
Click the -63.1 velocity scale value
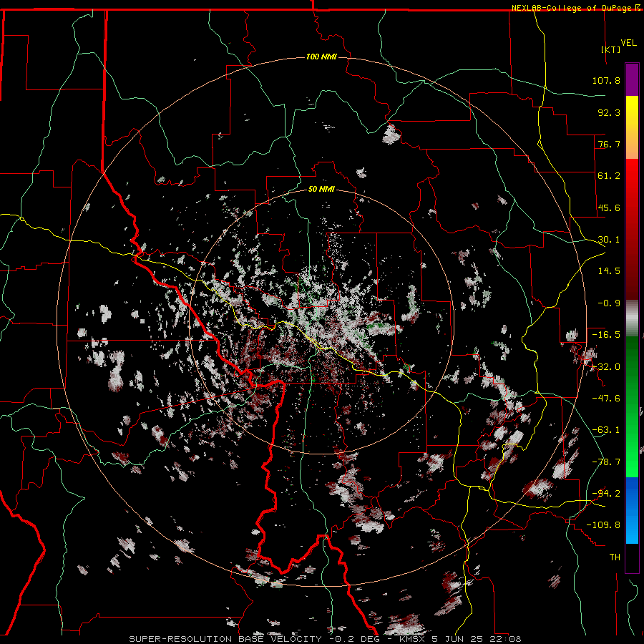pyautogui.click(x=606, y=430)
